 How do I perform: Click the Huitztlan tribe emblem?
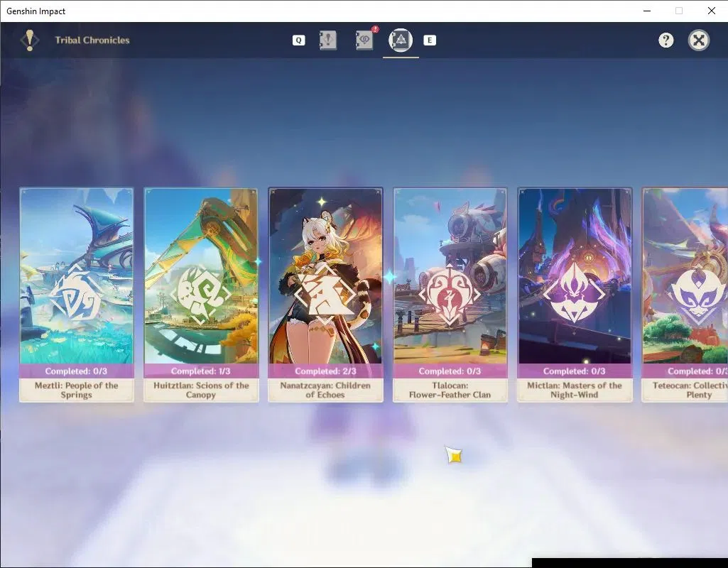click(200, 294)
